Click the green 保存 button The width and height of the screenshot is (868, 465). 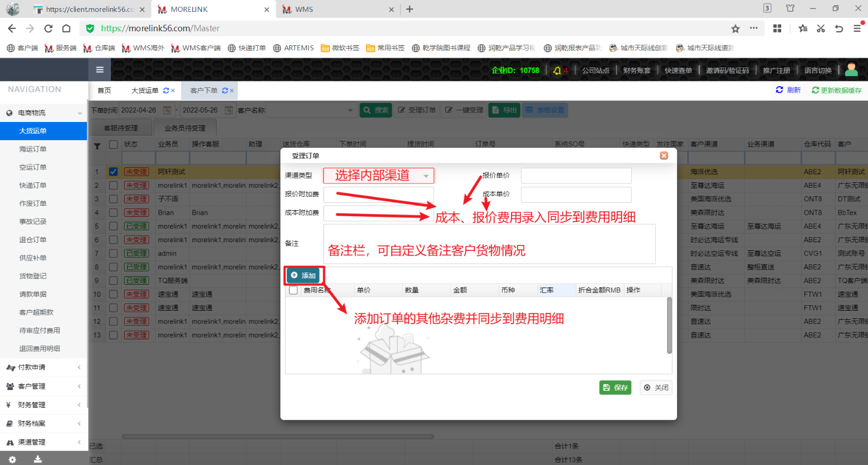coord(615,387)
